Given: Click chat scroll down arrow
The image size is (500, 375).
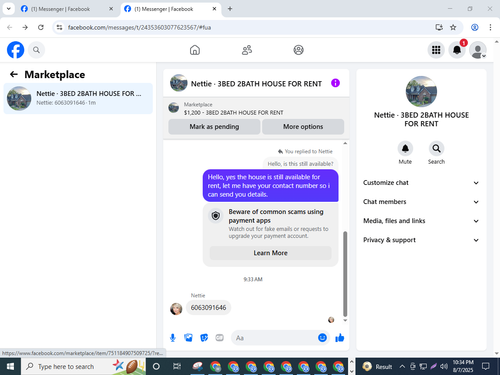Looking at the screenshot, I should tap(345, 320).
